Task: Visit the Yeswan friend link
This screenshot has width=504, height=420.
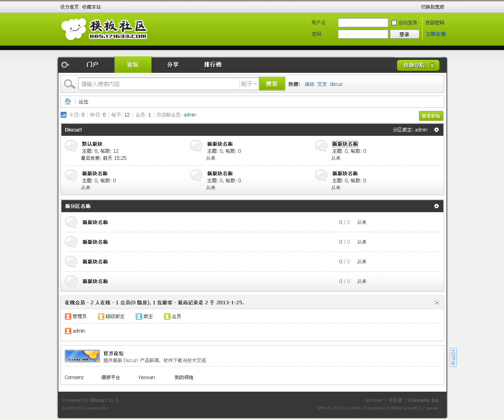Action: coord(146,377)
